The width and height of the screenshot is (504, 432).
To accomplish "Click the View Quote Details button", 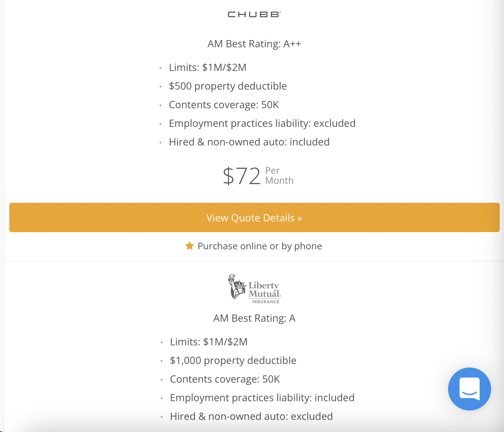I will (254, 217).
